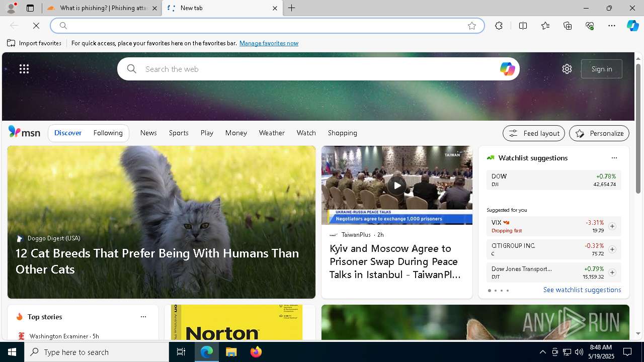Click the scroll down arrow
The width and height of the screenshot is (644, 362).
pos(638,333)
